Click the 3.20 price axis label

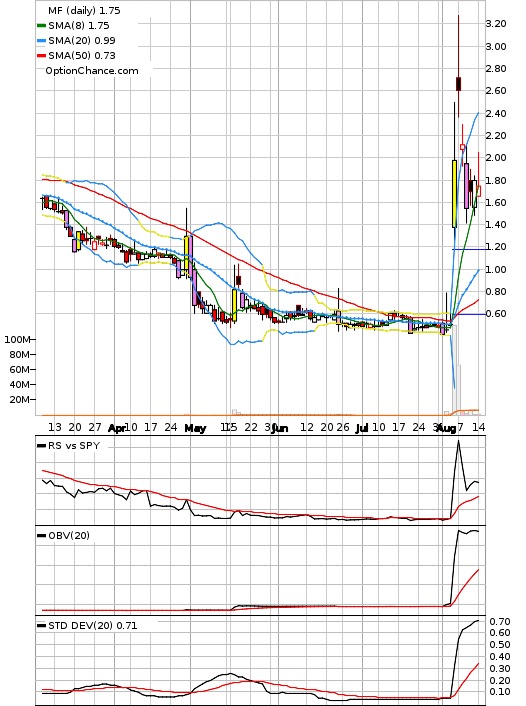(x=496, y=24)
